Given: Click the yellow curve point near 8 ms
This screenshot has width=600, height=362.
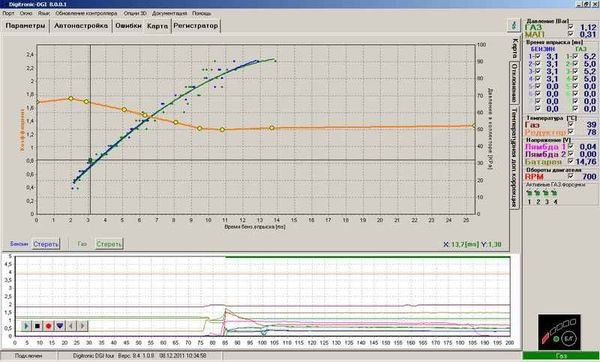Looking at the screenshot, I should click(x=176, y=122).
